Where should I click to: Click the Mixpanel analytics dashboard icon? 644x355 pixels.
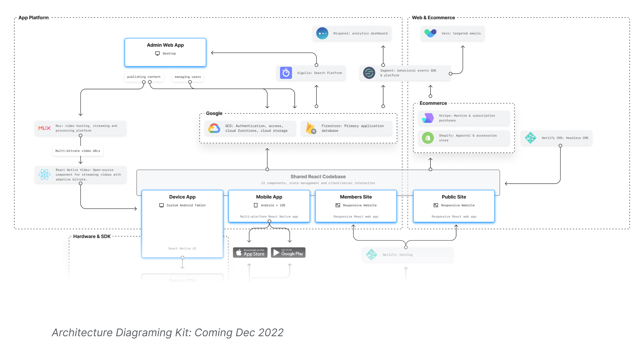(x=322, y=33)
